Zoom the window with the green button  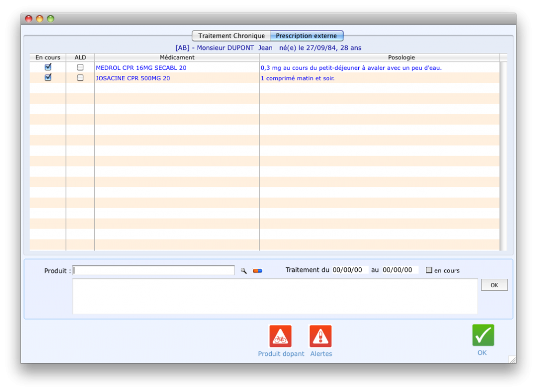click(x=51, y=19)
